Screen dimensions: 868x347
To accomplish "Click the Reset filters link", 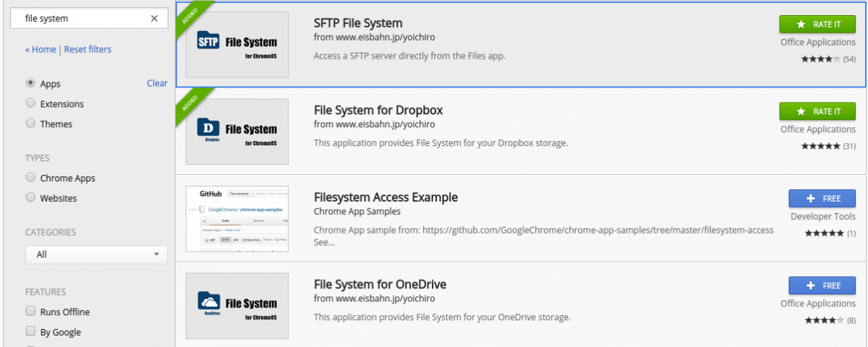I will [88, 49].
